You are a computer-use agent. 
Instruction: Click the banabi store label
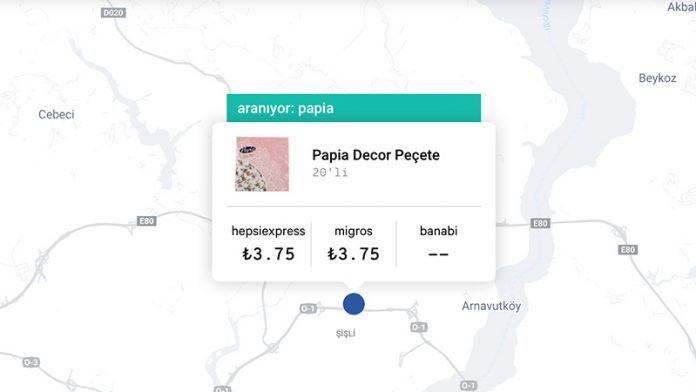[x=439, y=231]
